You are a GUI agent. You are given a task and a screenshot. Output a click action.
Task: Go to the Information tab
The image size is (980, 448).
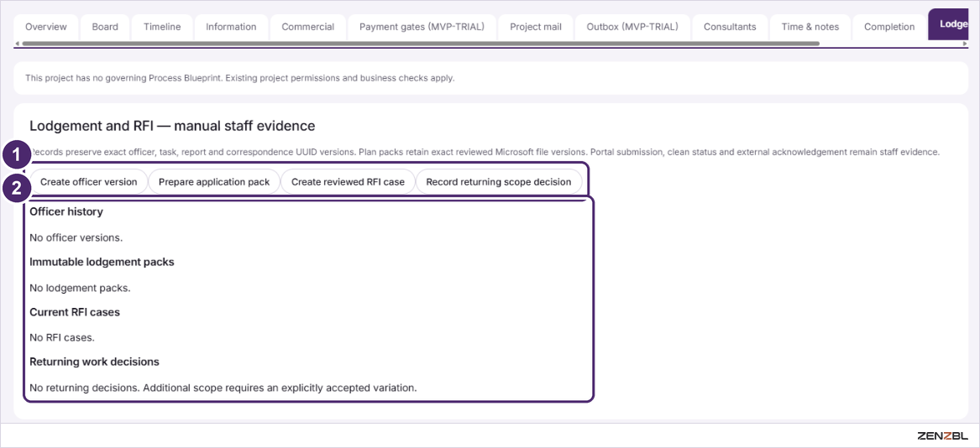pos(231,27)
